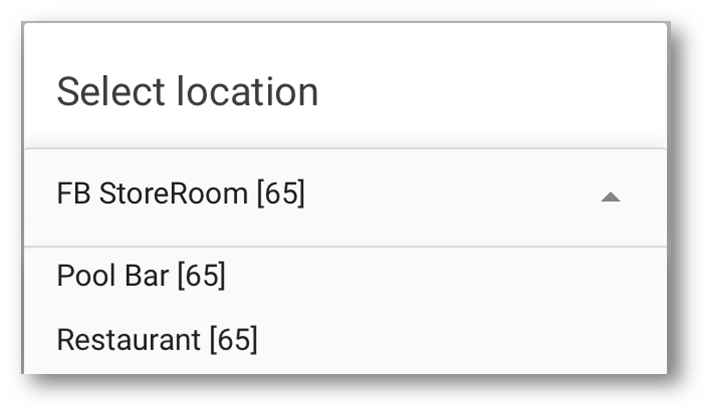Collapse the location list with the up arrow

(610, 198)
